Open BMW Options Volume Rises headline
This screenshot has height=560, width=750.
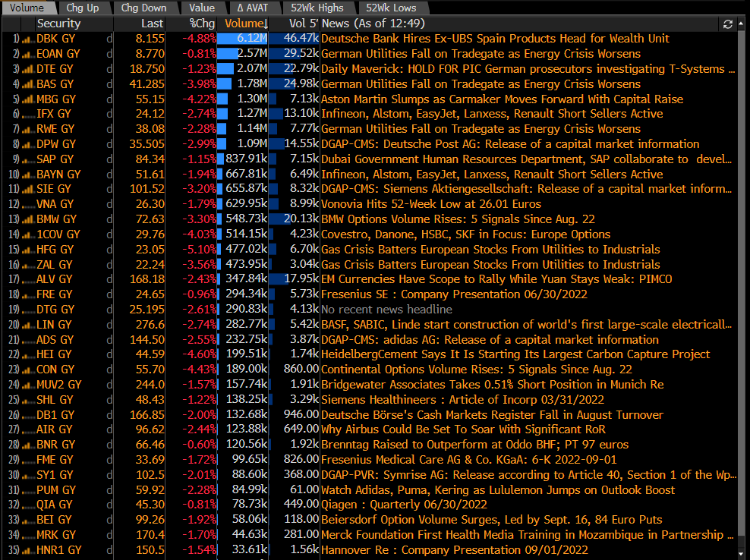(459, 219)
